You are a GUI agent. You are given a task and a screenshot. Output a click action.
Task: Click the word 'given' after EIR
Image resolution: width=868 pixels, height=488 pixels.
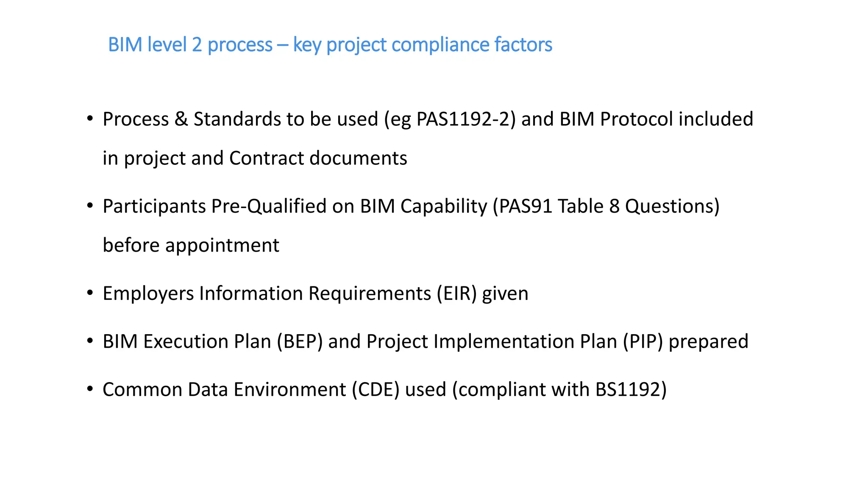click(505, 294)
